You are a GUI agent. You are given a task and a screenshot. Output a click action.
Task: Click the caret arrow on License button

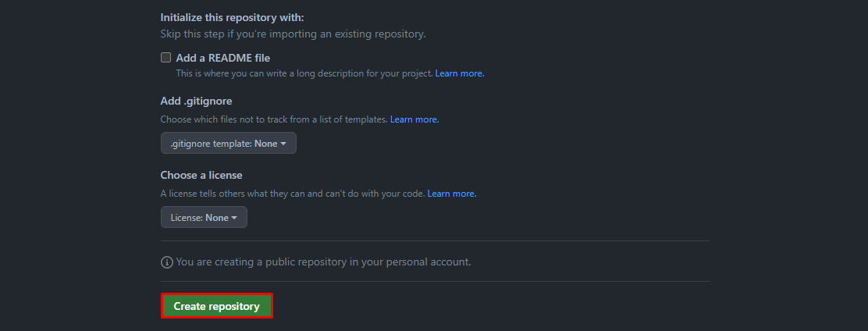[234, 218]
